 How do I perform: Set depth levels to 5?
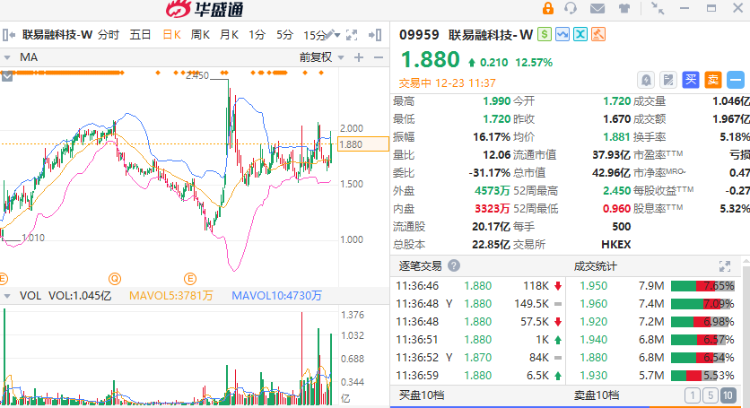(710, 395)
